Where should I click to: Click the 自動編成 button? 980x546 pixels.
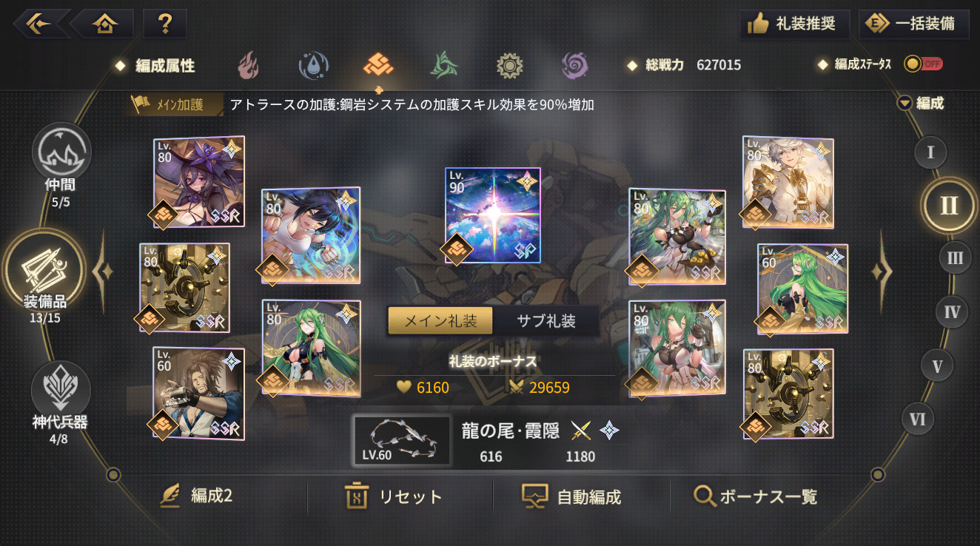(x=571, y=496)
